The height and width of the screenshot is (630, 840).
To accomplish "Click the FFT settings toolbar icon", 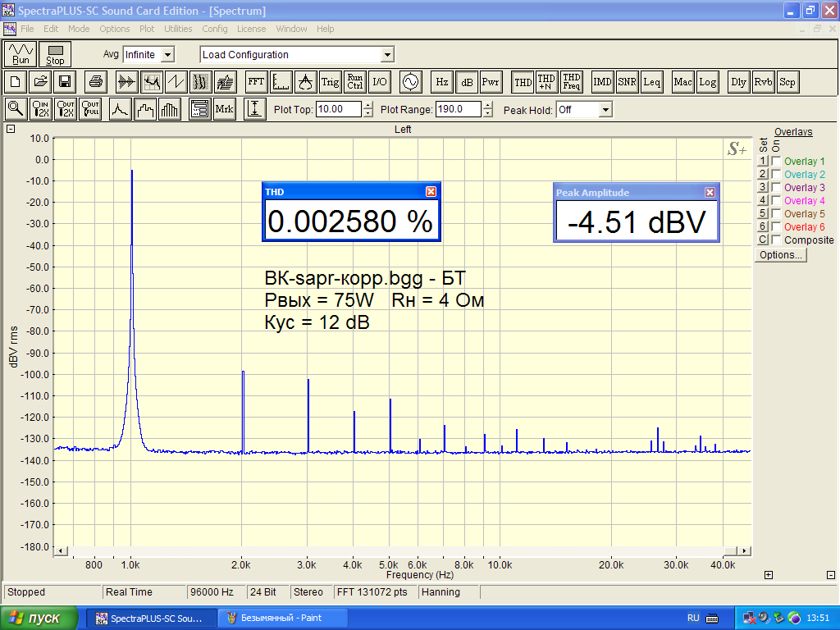I will click(x=256, y=82).
